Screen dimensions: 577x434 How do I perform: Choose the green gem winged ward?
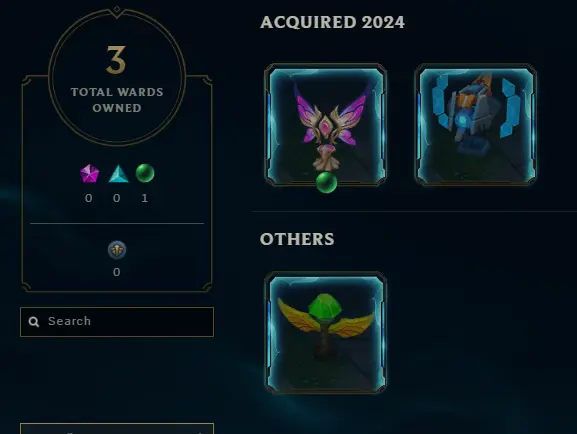(x=325, y=333)
